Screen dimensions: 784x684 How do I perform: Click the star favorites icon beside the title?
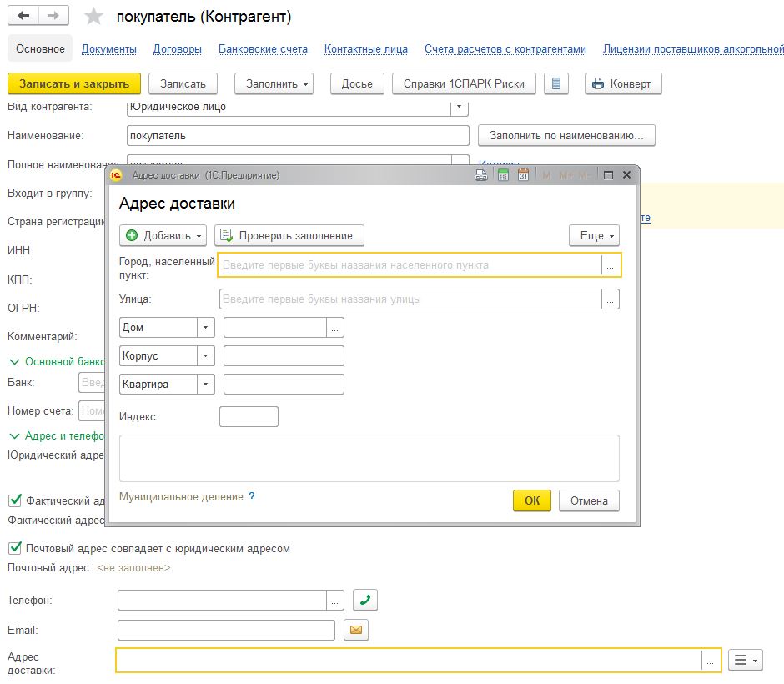point(95,17)
